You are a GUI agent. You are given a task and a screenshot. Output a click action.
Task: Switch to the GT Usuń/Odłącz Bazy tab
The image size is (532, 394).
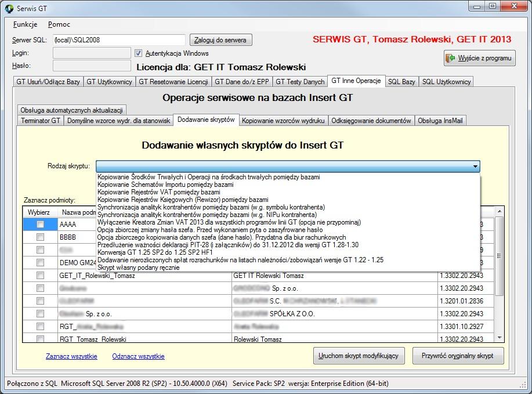[48, 82]
